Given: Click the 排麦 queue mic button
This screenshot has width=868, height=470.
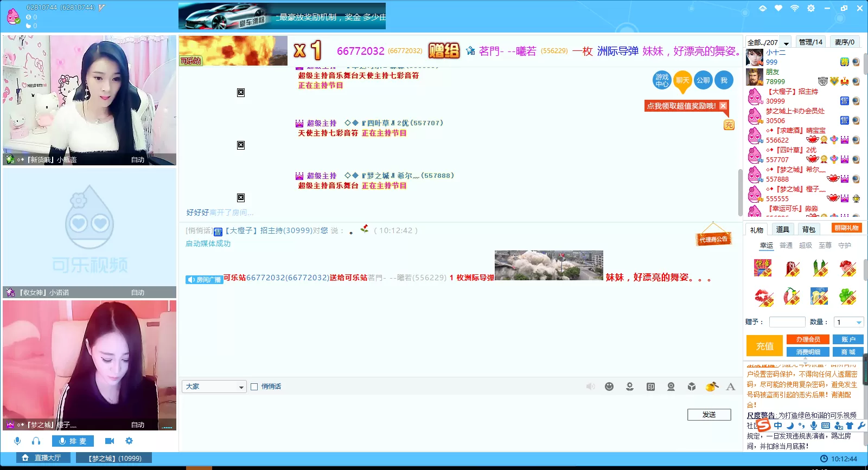Looking at the screenshot, I should [73, 441].
